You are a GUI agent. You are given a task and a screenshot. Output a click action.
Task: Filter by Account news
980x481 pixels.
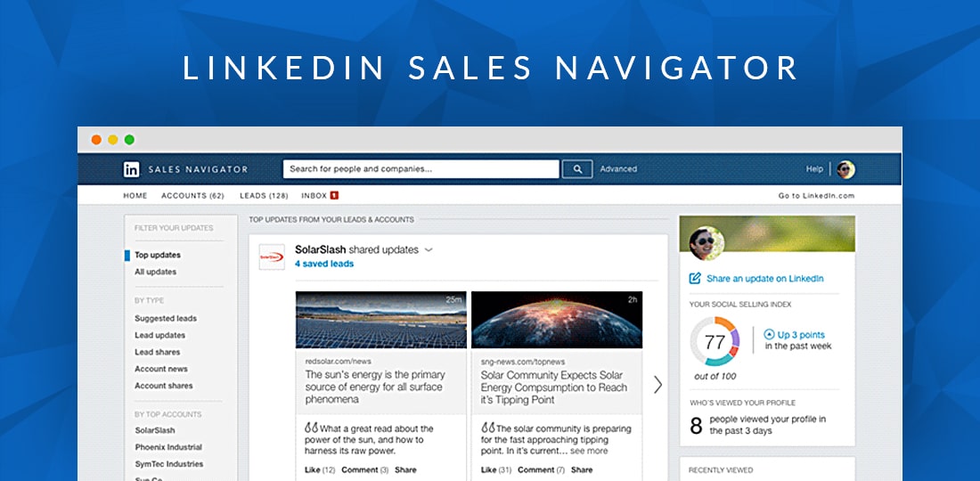161,369
